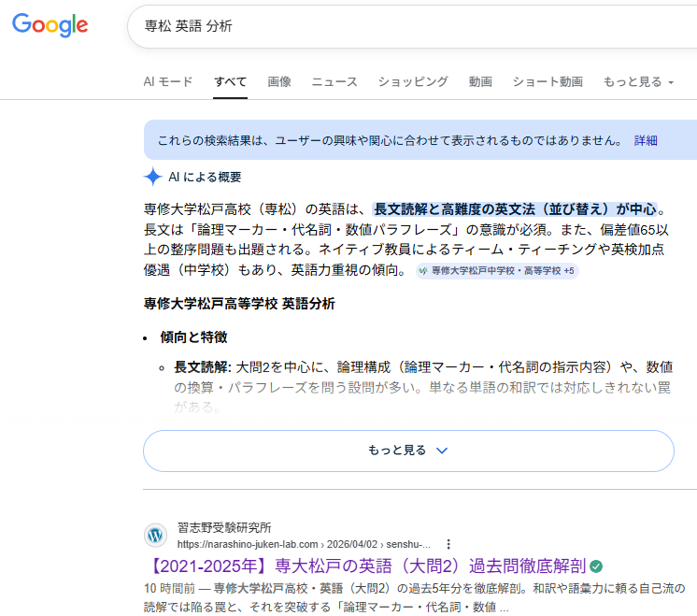
Task: Click the narashino-juken-lab.com URL breadcrumb
Action: (304, 544)
